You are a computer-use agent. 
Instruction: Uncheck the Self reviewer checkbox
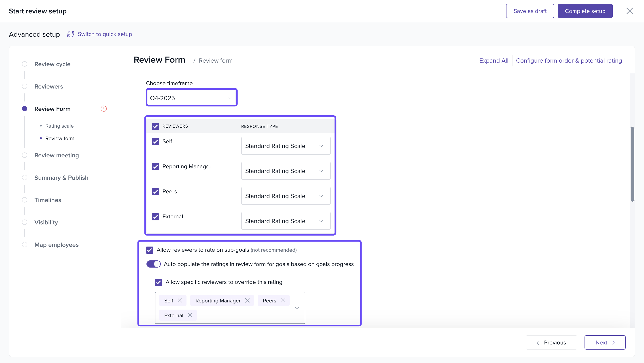click(155, 142)
